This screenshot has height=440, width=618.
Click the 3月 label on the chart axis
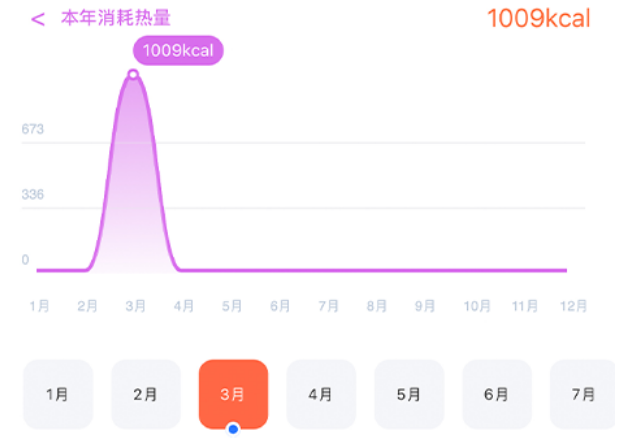click(136, 306)
